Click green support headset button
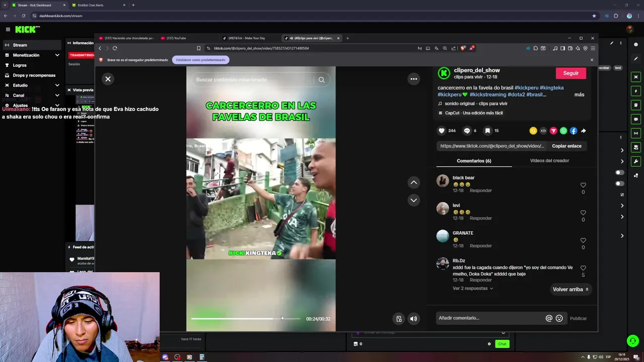Viewport: 644px width, 362px height. (633, 341)
